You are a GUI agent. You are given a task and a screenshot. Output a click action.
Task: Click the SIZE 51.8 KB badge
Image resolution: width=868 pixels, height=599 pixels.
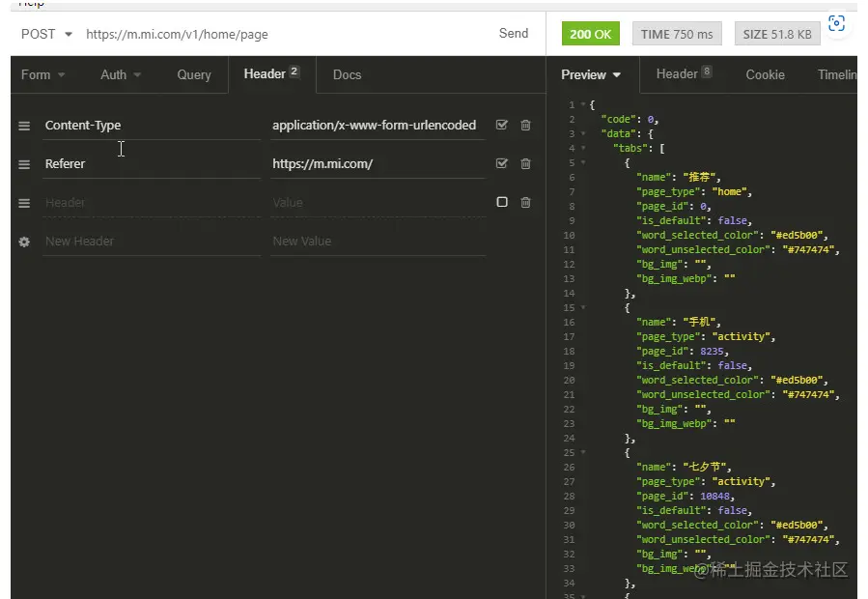[x=777, y=34]
